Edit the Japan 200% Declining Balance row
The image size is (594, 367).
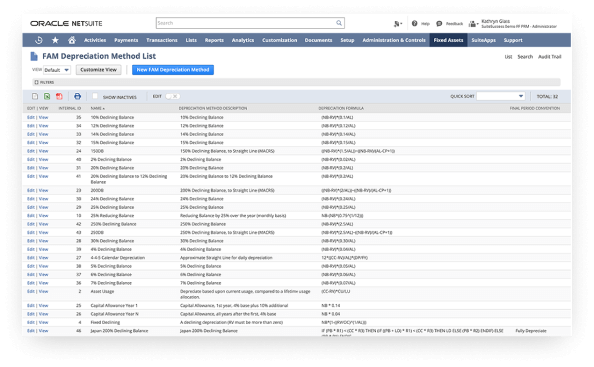pos(31,331)
